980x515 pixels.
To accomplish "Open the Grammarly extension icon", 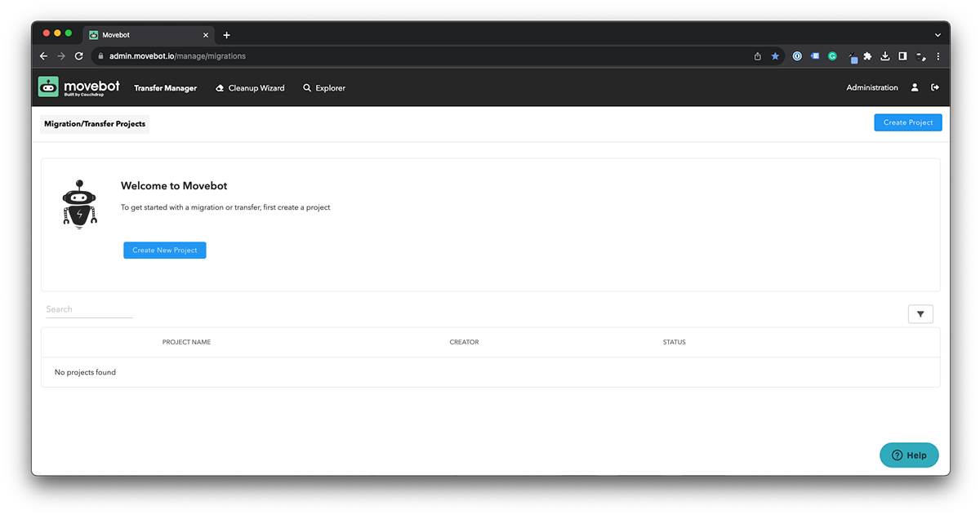I will (x=832, y=55).
